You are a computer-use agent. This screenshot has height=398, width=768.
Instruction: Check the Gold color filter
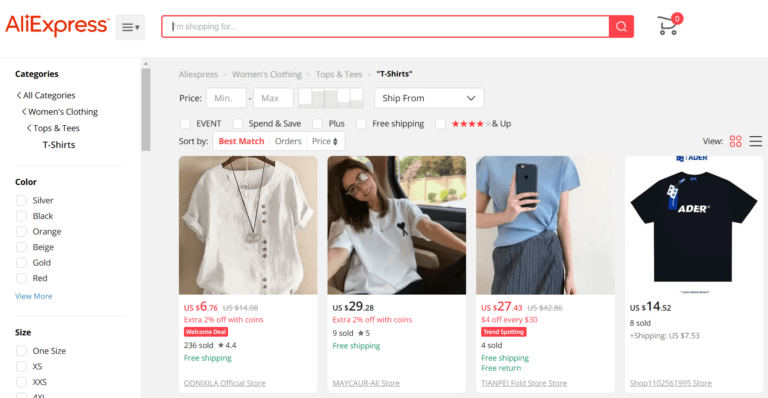(21, 262)
